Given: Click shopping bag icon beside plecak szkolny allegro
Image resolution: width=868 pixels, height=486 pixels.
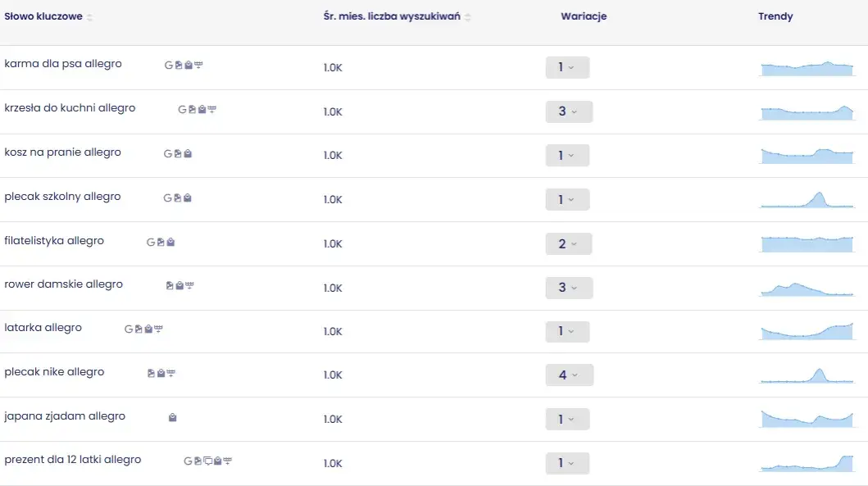Looking at the screenshot, I should [189, 198].
